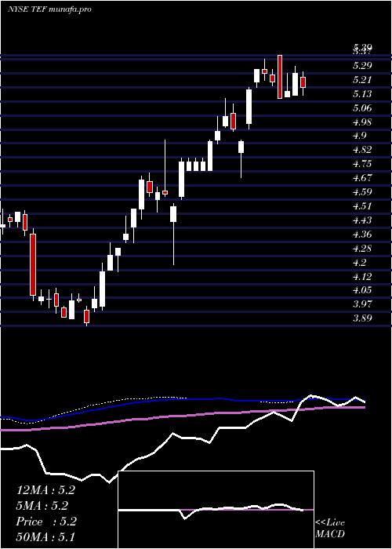Click the '50MA : 5.1' legend value
392x549 pixels.
click(45, 537)
